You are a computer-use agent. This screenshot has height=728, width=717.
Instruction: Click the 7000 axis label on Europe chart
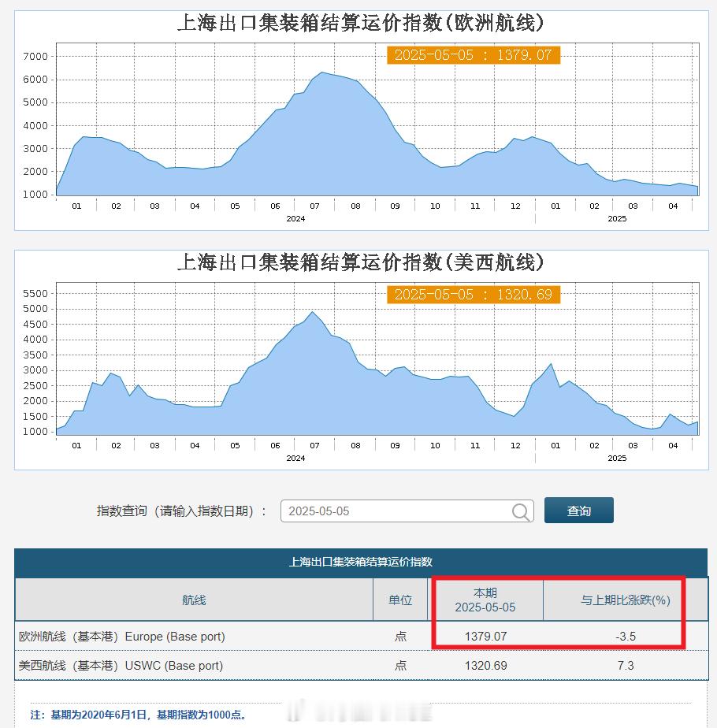[x=35, y=57]
